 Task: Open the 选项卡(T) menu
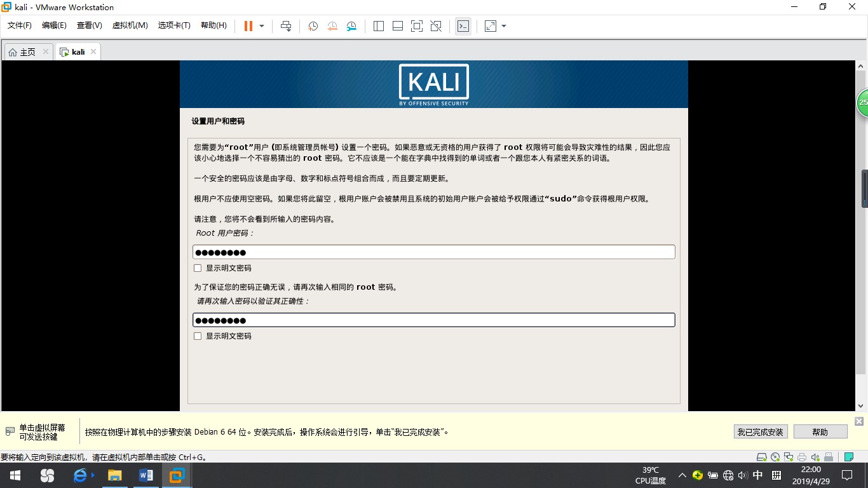(174, 25)
